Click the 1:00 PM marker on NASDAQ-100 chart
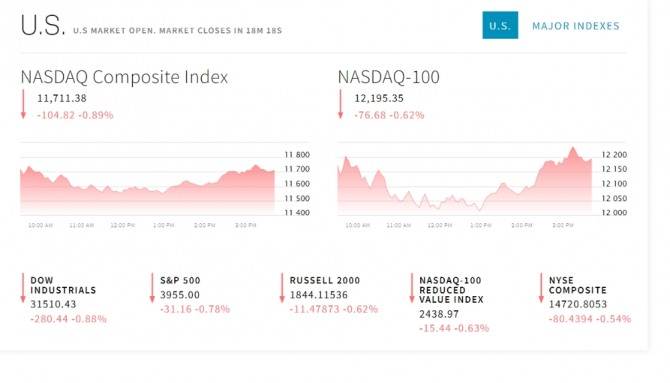This screenshot has height=383, width=670. (x=481, y=225)
